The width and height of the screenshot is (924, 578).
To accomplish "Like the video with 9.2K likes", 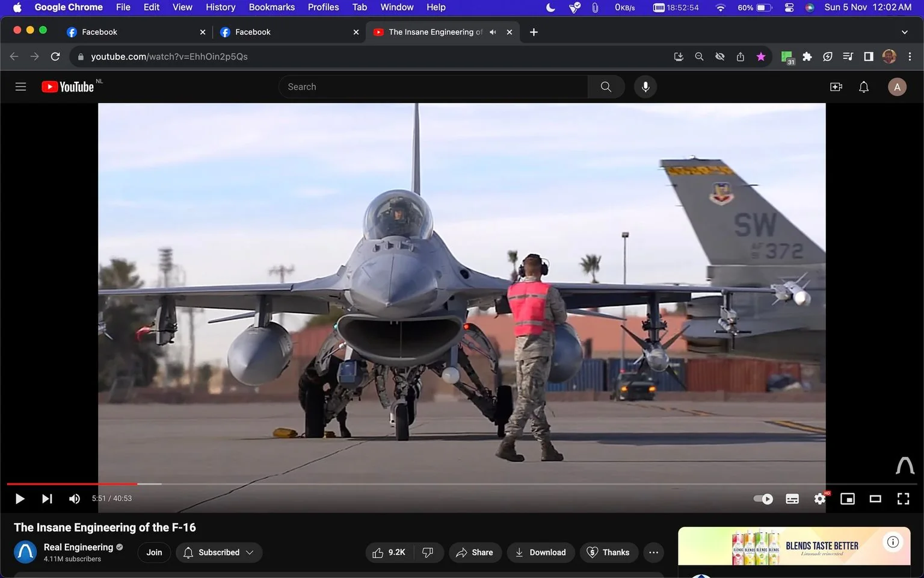I will [x=389, y=552].
